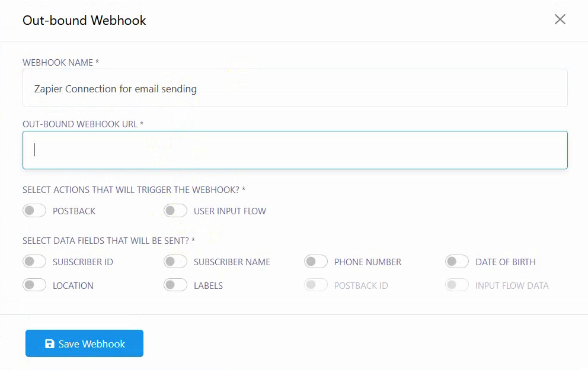Toggle Date of Birth data field

[x=457, y=262]
